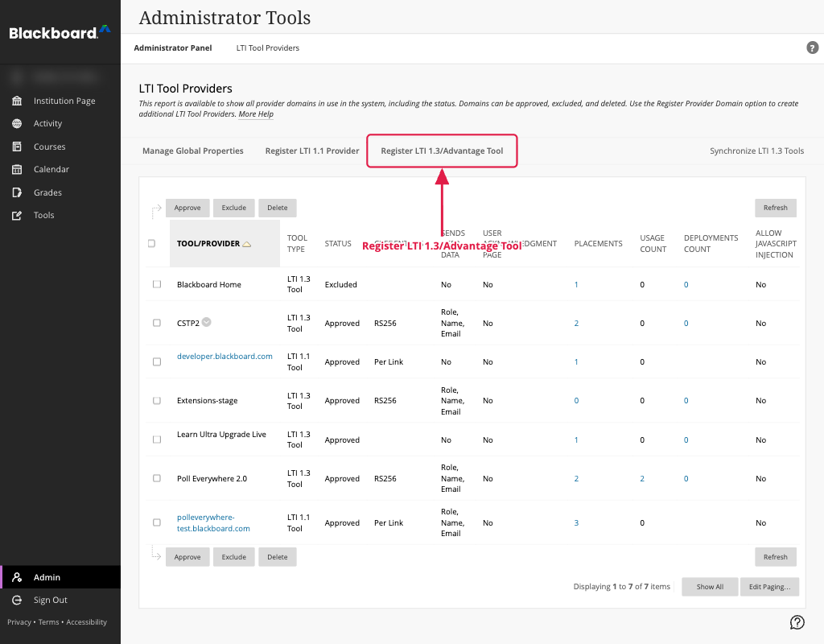The image size is (824, 644).
Task: Click the Tools pencil-edit icon
Action: [17, 215]
